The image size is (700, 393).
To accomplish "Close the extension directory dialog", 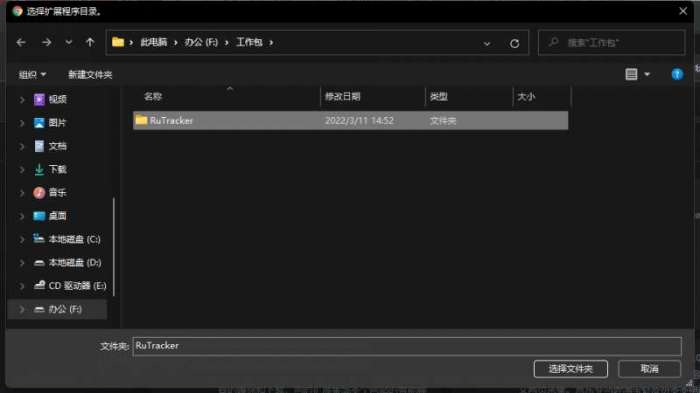I will 683,11.
